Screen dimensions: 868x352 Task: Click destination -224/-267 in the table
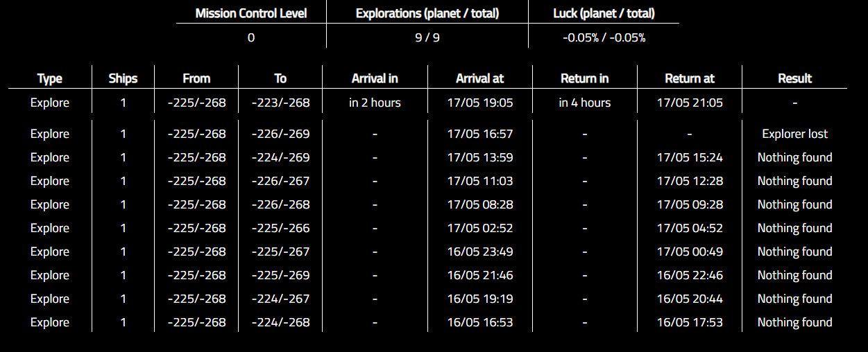pyautogui.click(x=280, y=299)
